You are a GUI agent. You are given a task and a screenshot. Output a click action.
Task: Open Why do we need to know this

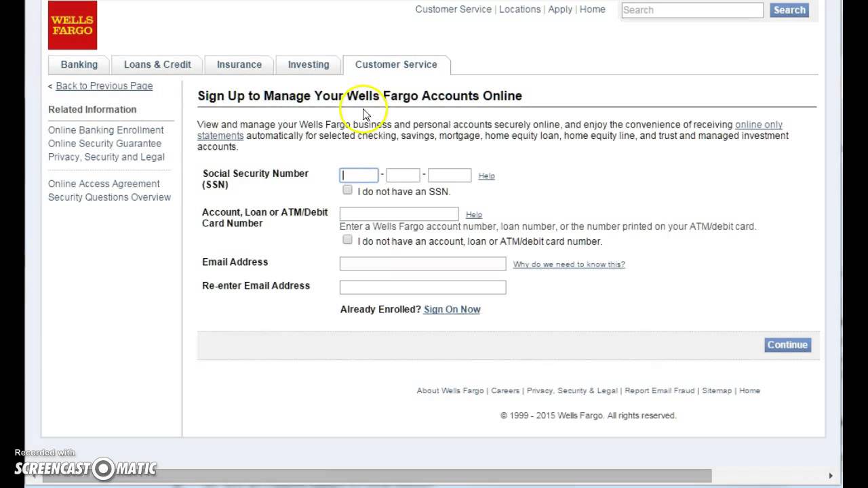pyautogui.click(x=569, y=264)
